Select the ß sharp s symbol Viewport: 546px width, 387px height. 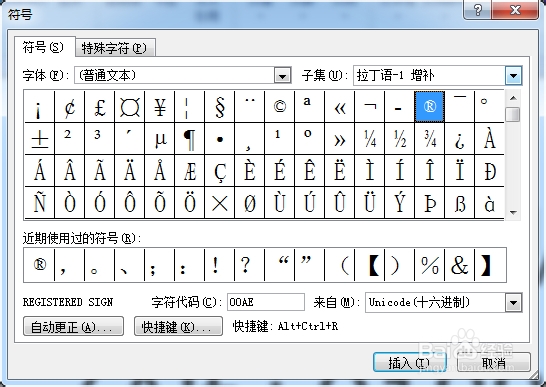(x=459, y=203)
